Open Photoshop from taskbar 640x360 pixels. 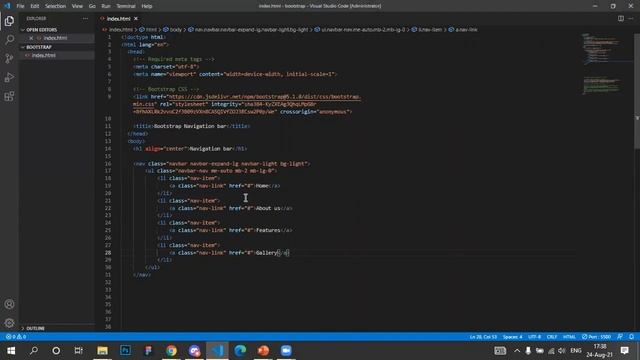(x=125, y=351)
